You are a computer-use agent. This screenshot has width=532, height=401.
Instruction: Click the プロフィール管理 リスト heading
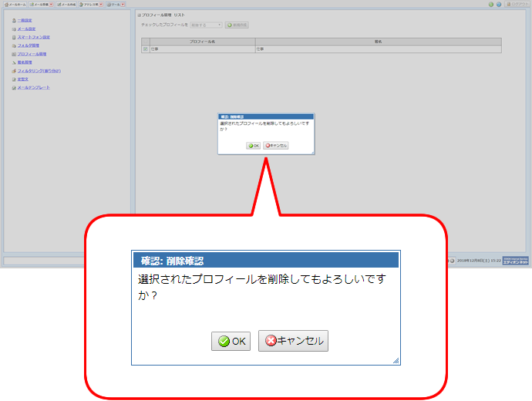coord(163,15)
